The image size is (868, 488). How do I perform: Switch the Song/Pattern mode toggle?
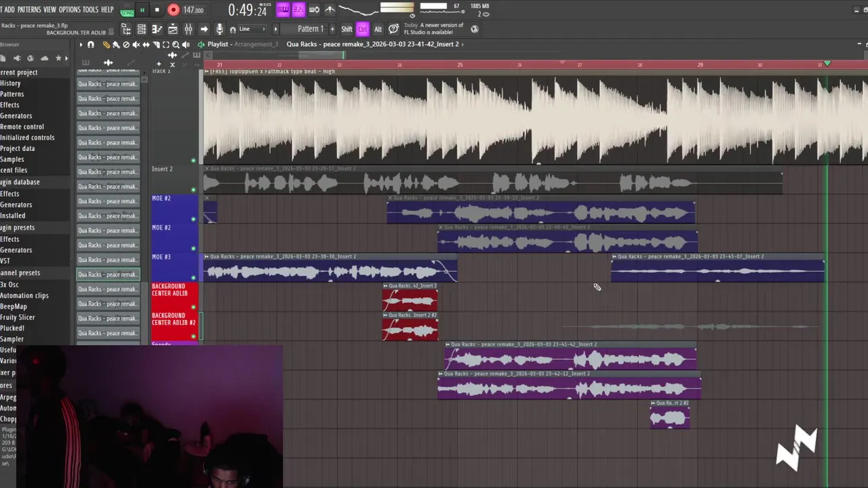[127, 10]
